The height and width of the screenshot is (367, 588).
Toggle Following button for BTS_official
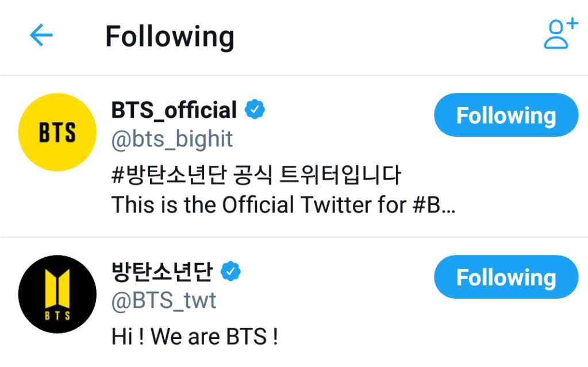(506, 115)
